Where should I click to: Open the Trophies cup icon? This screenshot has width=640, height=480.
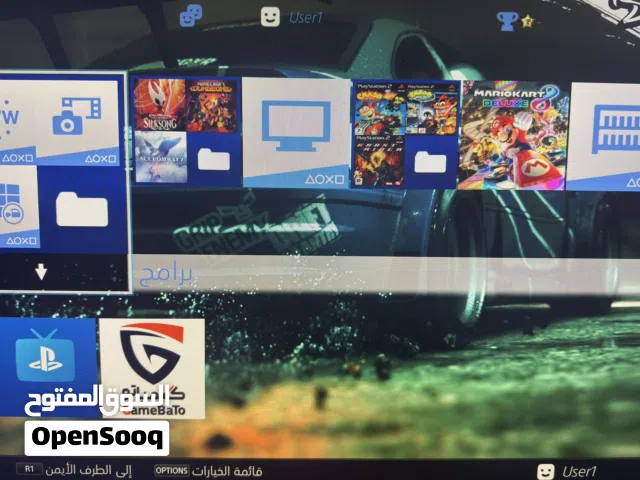pos(507,21)
